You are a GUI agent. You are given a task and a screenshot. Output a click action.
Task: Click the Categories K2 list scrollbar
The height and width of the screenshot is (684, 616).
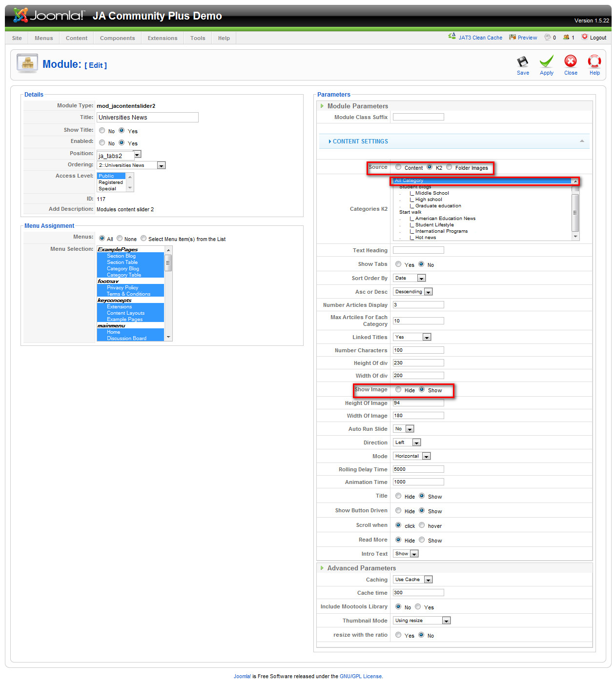575,212
